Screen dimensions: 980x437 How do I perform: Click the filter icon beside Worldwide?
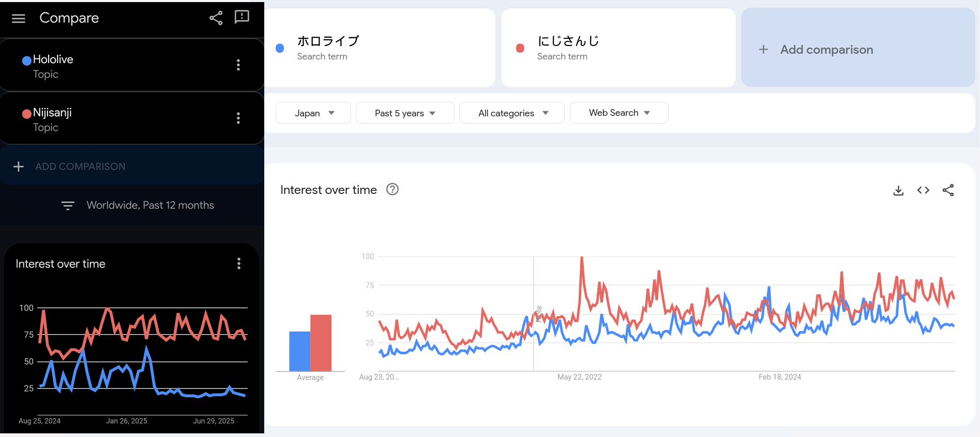[x=68, y=205]
